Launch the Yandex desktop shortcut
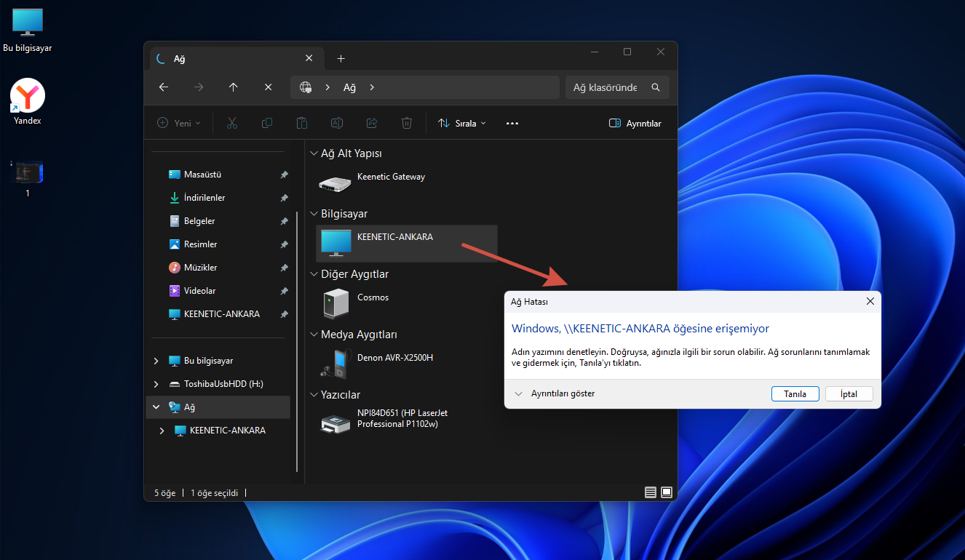The width and height of the screenshot is (965, 560). click(x=28, y=102)
